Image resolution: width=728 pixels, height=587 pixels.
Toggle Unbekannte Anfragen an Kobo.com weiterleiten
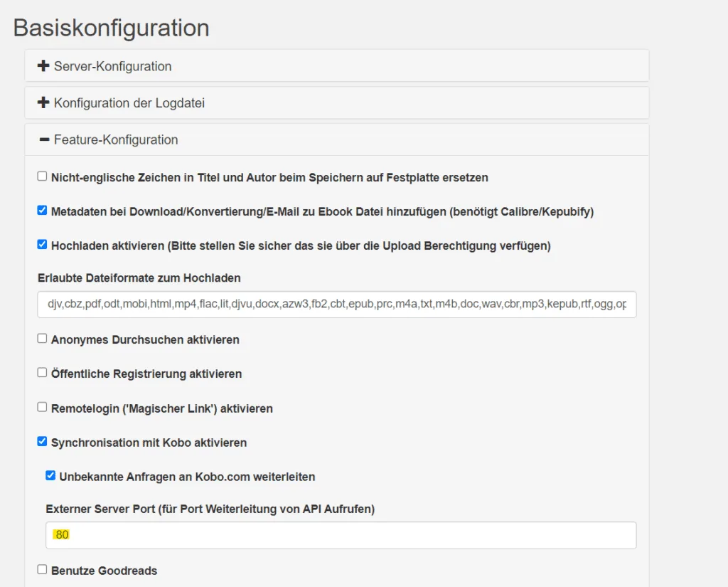click(50, 475)
